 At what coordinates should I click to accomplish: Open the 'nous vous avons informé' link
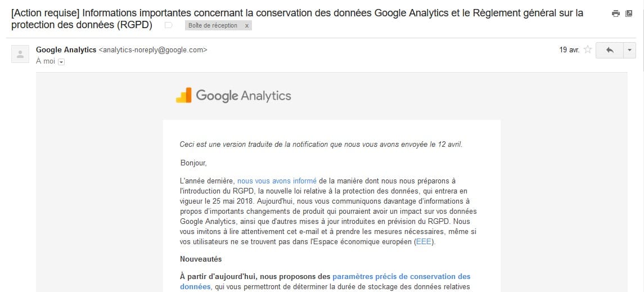coord(277,181)
